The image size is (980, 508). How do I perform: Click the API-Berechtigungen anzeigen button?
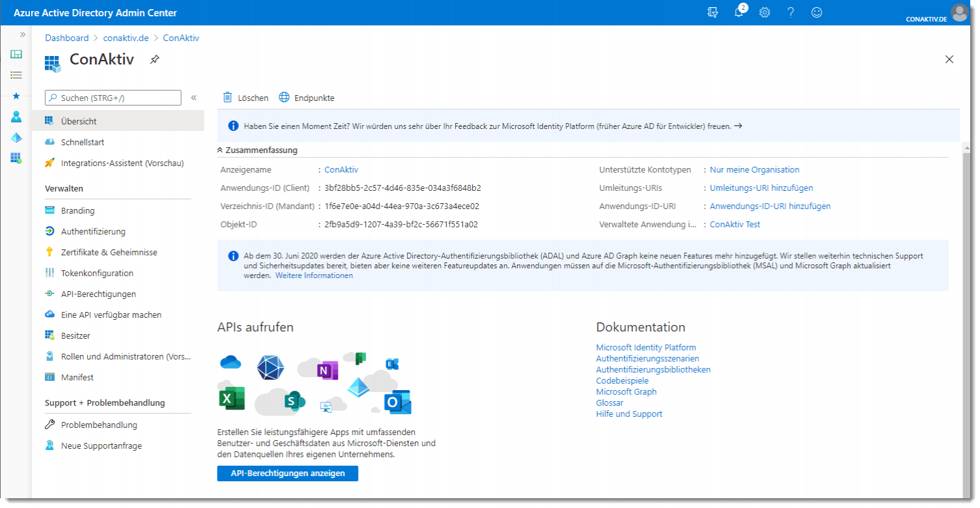tap(287, 473)
